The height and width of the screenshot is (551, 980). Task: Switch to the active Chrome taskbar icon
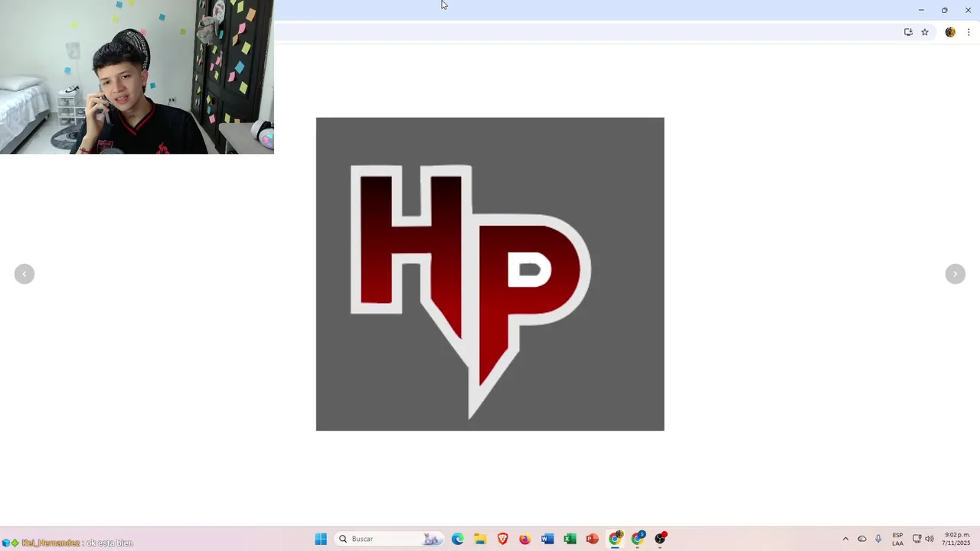pyautogui.click(x=615, y=539)
